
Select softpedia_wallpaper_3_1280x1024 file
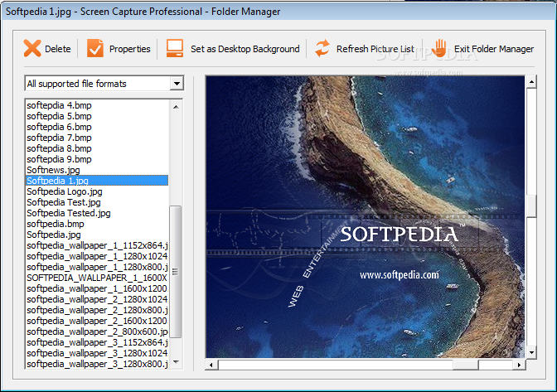97,353
